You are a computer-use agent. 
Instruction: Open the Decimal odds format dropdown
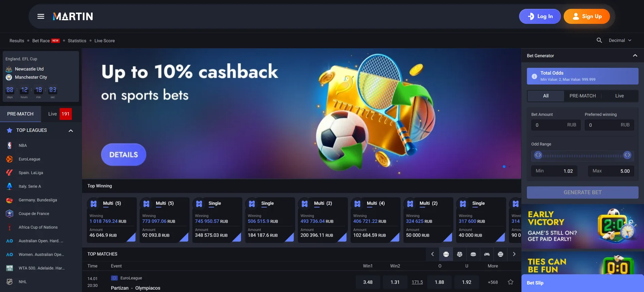coord(620,40)
